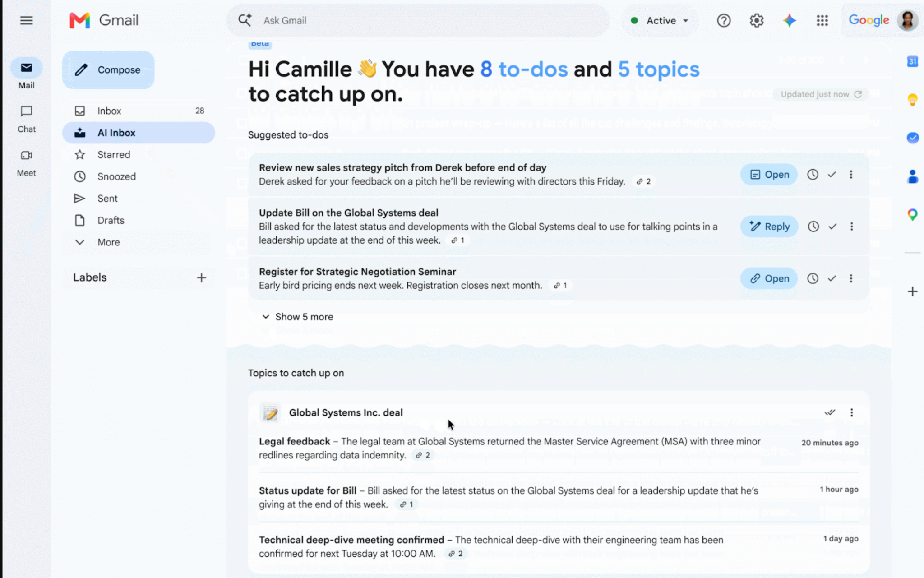The height and width of the screenshot is (578, 924).
Task: Launch the Gemini sparkle icon
Action: [790, 20]
